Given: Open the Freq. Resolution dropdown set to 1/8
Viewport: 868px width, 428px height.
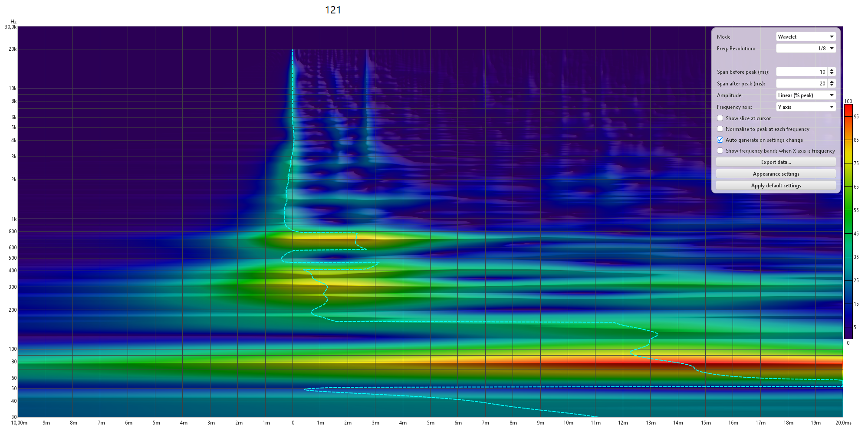Looking at the screenshot, I should pyautogui.click(x=806, y=49).
